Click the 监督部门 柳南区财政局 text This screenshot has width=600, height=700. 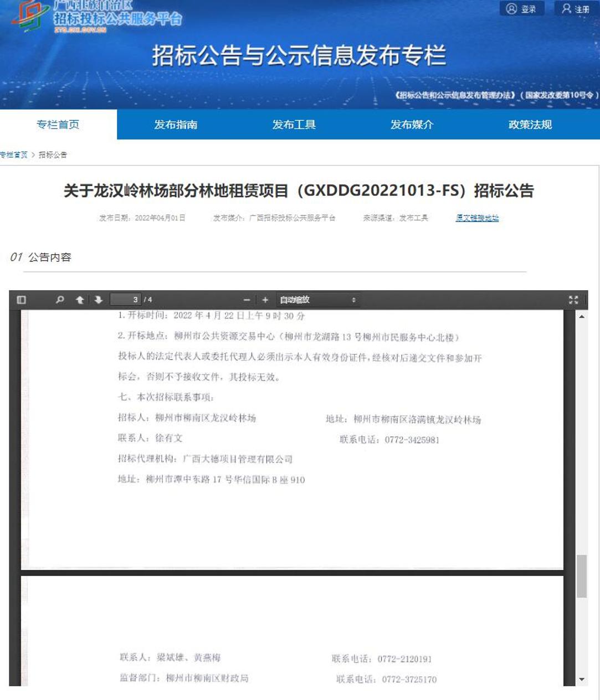tap(184, 678)
